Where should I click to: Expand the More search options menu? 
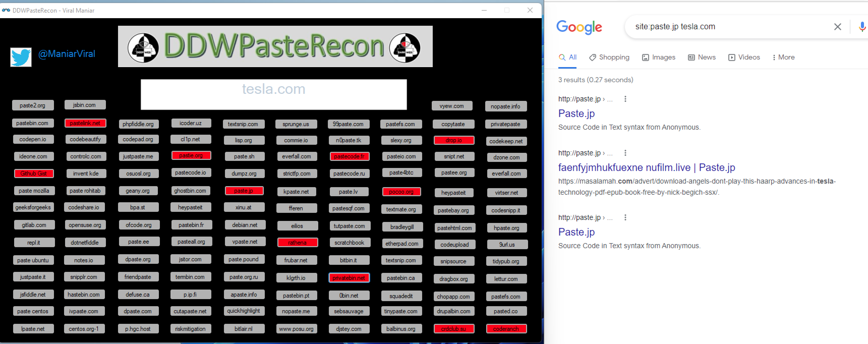(784, 57)
